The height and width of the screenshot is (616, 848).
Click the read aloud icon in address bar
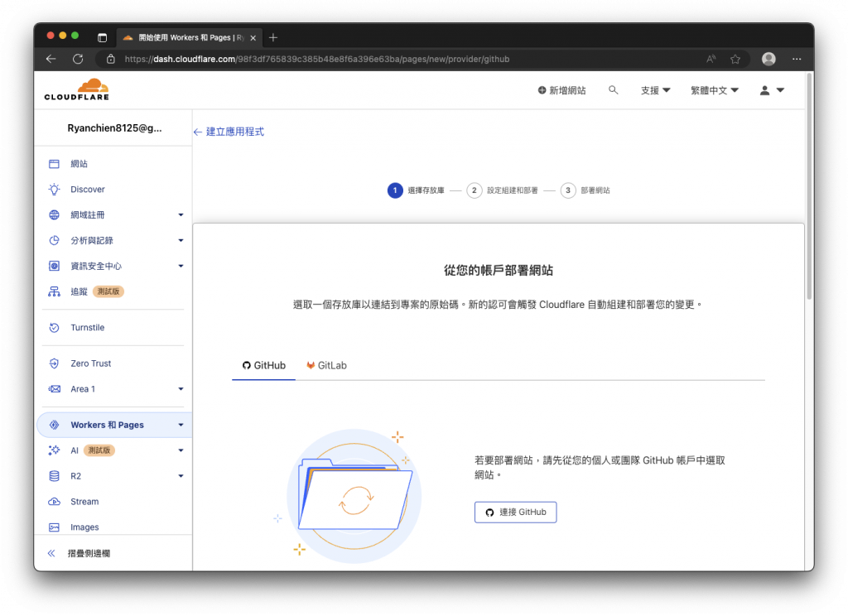pyautogui.click(x=711, y=59)
